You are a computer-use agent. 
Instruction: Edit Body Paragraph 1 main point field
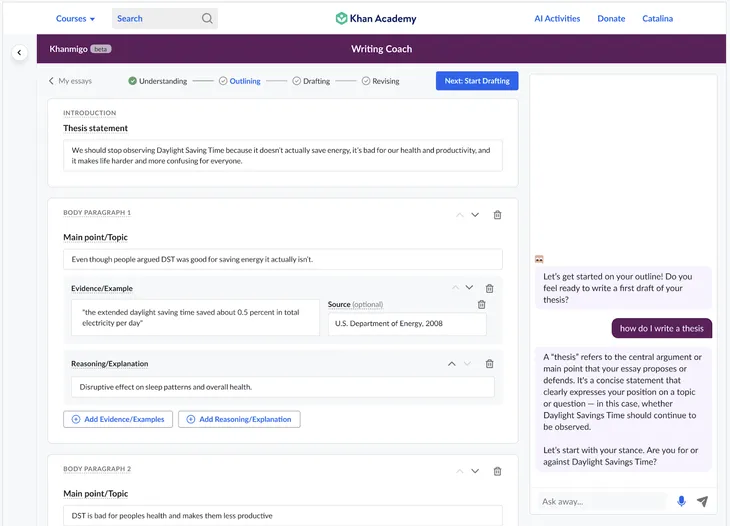pos(283,259)
